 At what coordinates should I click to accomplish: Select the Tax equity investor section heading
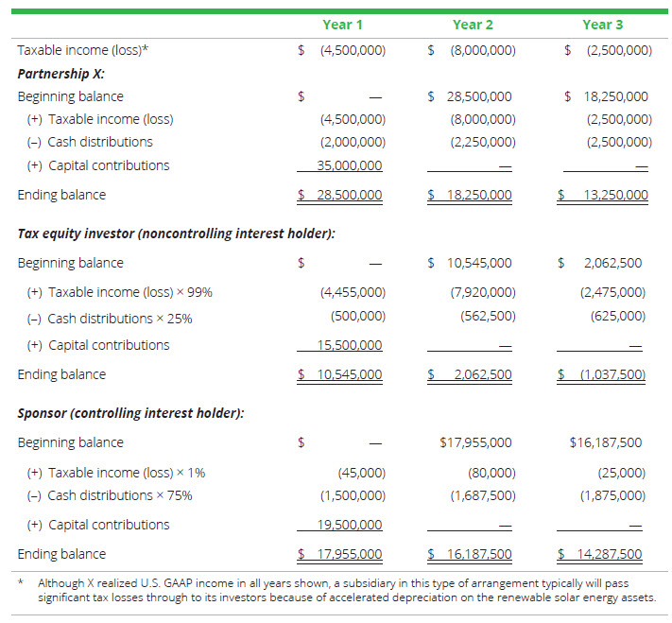click(176, 234)
